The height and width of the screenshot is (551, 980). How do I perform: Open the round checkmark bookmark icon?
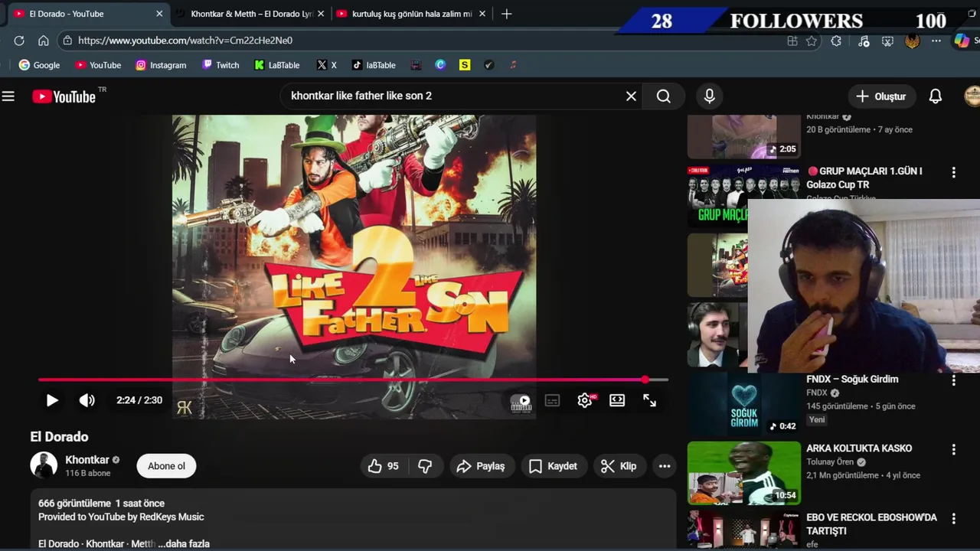click(489, 65)
